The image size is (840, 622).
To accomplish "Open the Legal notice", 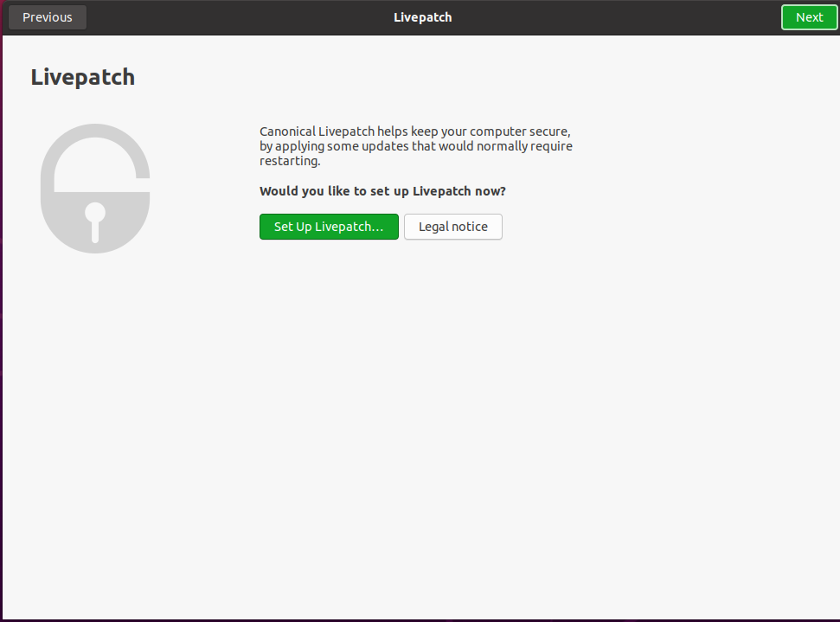I will tap(453, 227).
